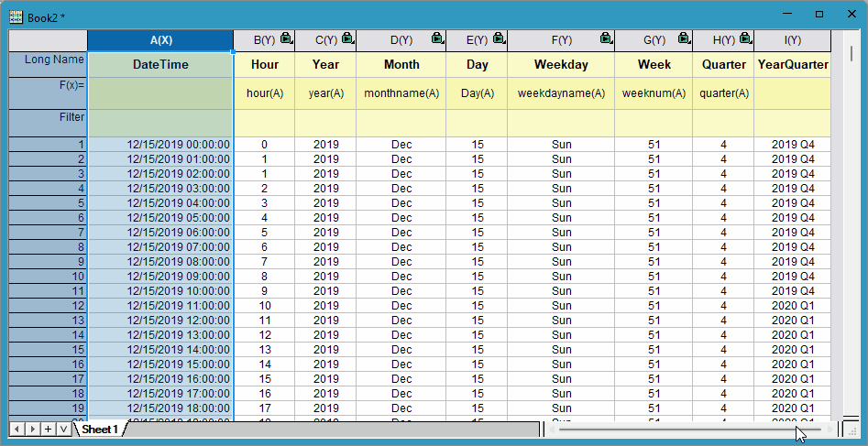Click the lock icon on column E(Y)

tap(499, 39)
